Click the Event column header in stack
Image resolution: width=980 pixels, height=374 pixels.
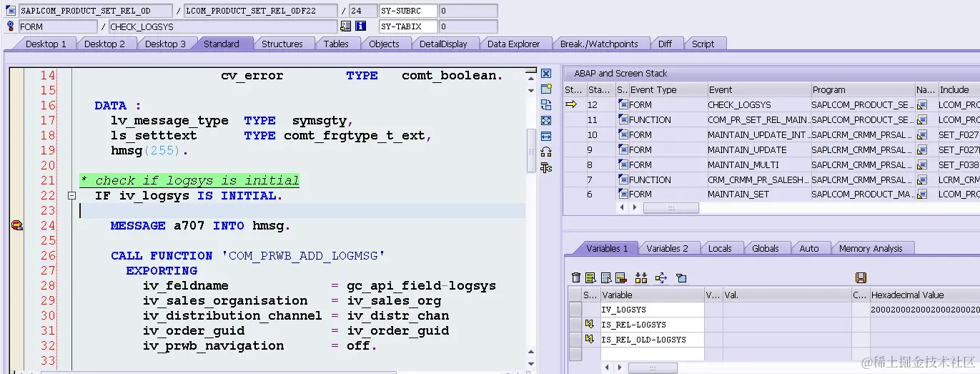pos(758,89)
